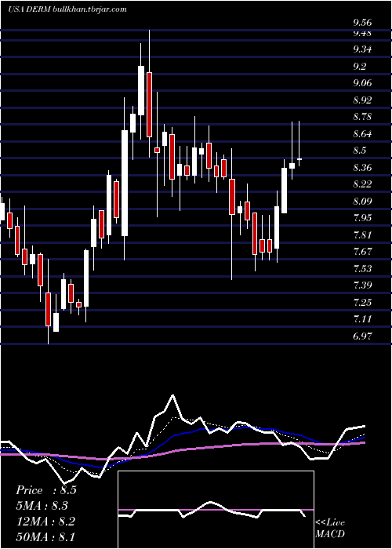The width and height of the screenshot is (392, 549).
Task: Click the 6.97 price axis label
Action: pos(362,336)
